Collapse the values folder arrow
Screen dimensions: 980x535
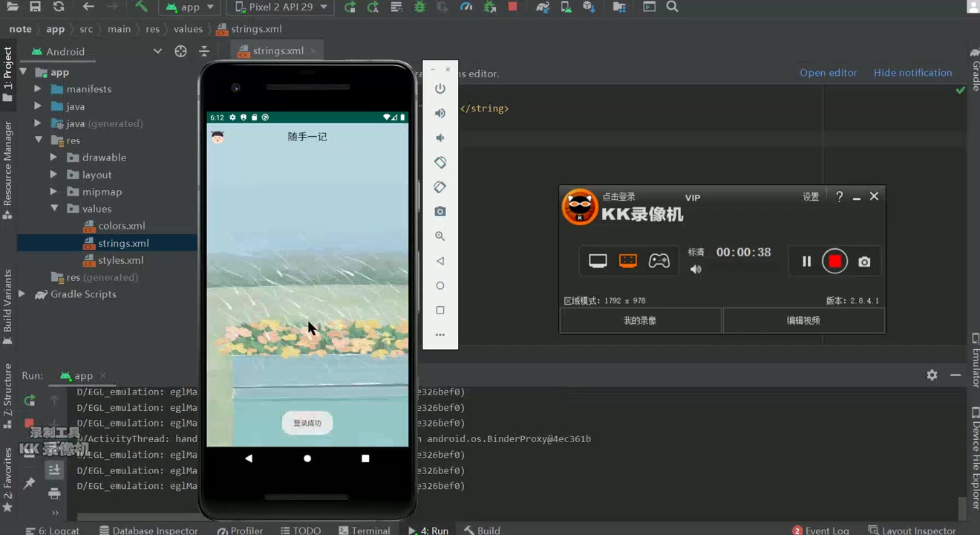pos(53,209)
